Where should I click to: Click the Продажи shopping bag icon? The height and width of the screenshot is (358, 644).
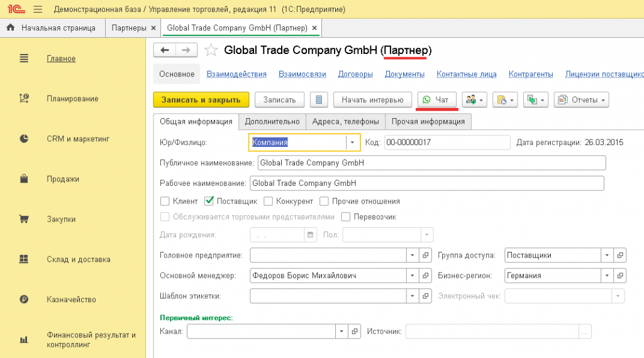click(24, 179)
